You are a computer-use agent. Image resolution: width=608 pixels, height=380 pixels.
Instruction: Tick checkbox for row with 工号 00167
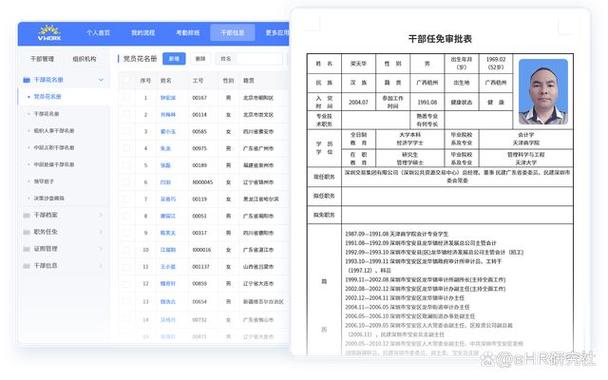click(126, 98)
